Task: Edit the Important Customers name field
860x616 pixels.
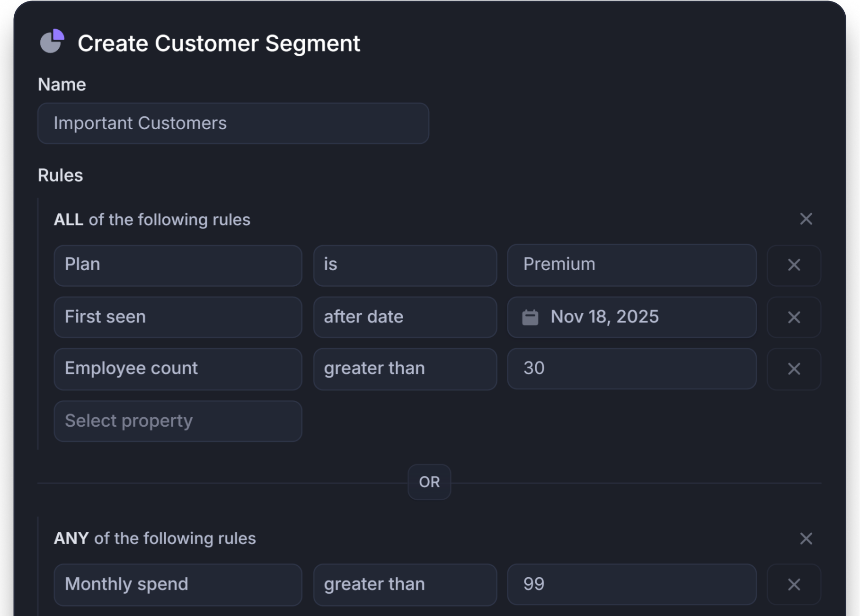Action: coord(233,123)
